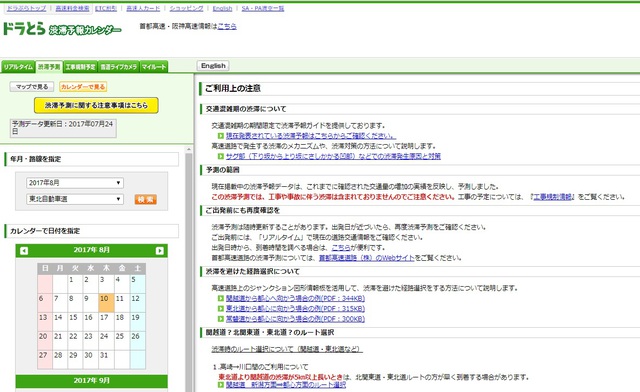Click マップで見る button
Image resolution: width=640 pixels, height=392 pixels.
[32, 87]
